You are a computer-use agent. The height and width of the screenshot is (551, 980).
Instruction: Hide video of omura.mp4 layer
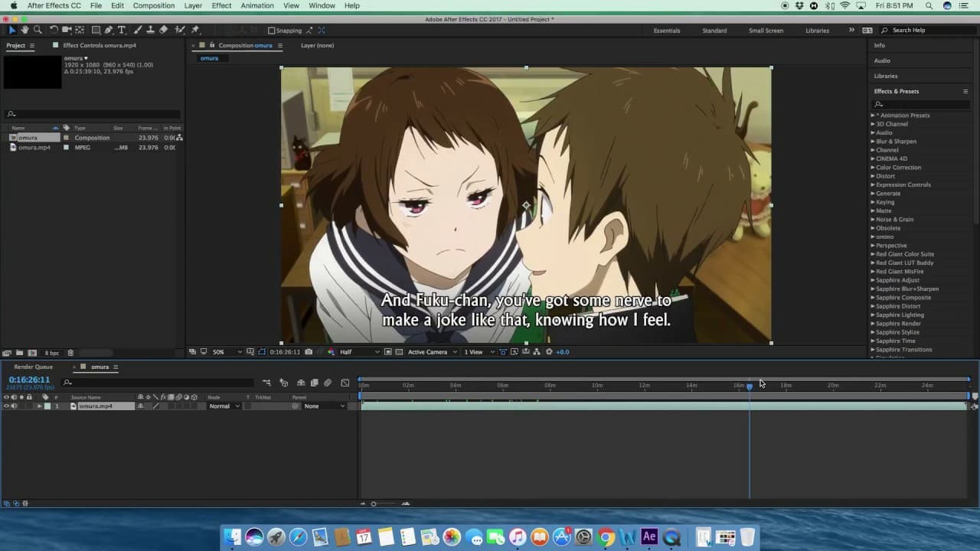tap(6, 406)
